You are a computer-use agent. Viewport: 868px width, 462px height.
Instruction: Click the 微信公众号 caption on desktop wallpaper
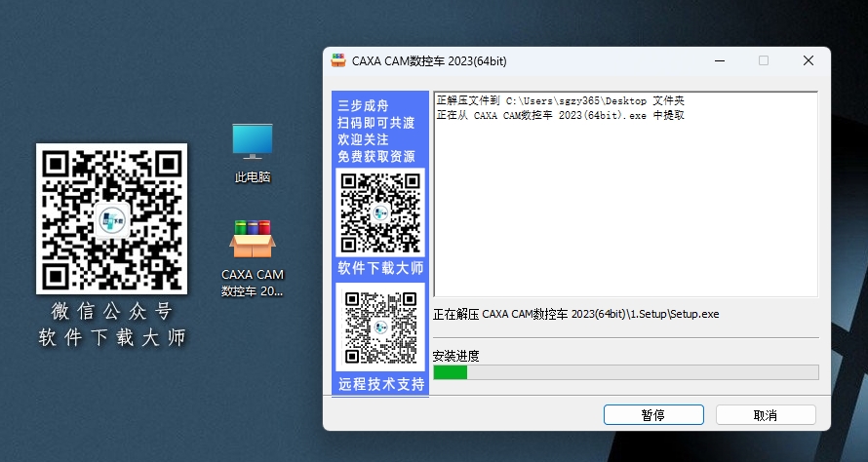click(112, 312)
